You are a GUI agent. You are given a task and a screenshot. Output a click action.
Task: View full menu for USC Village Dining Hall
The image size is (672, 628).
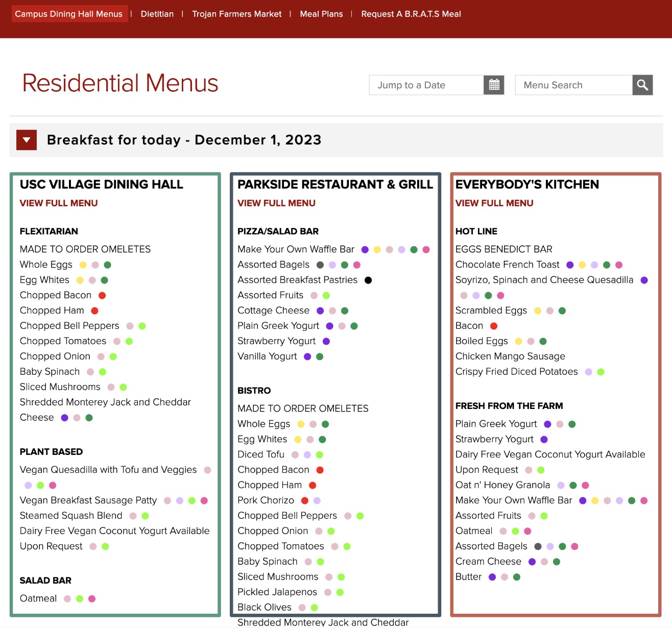(x=59, y=203)
